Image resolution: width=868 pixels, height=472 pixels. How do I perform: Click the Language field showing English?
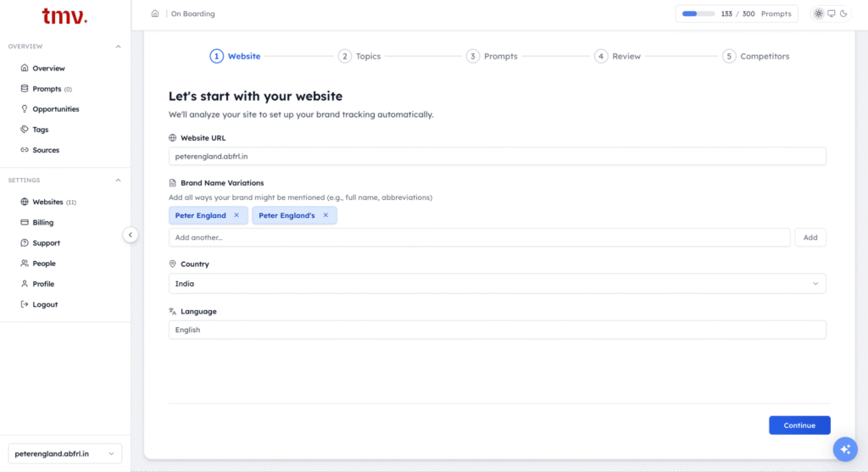pos(497,330)
